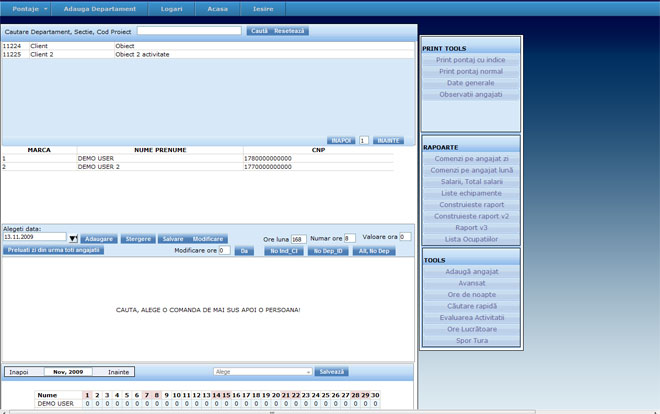The height and width of the screenshot is (414, 660).
Task: Open Liste echipamente report
Action: 471,193
